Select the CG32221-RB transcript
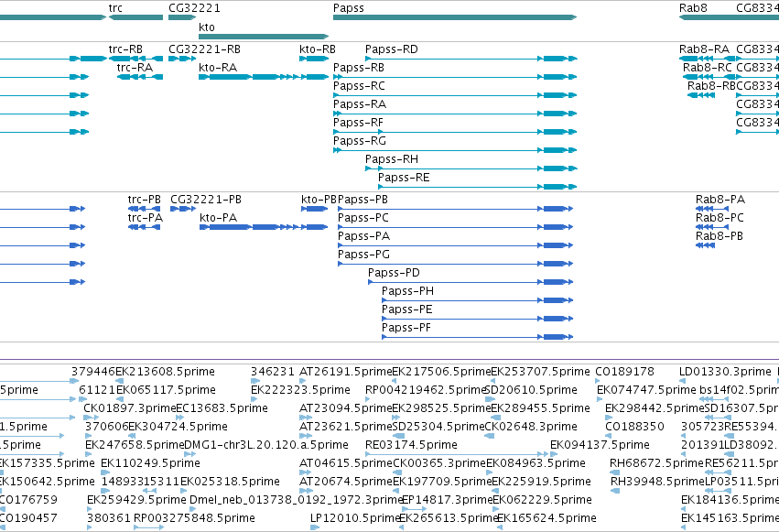 click(x=182, y=59)
